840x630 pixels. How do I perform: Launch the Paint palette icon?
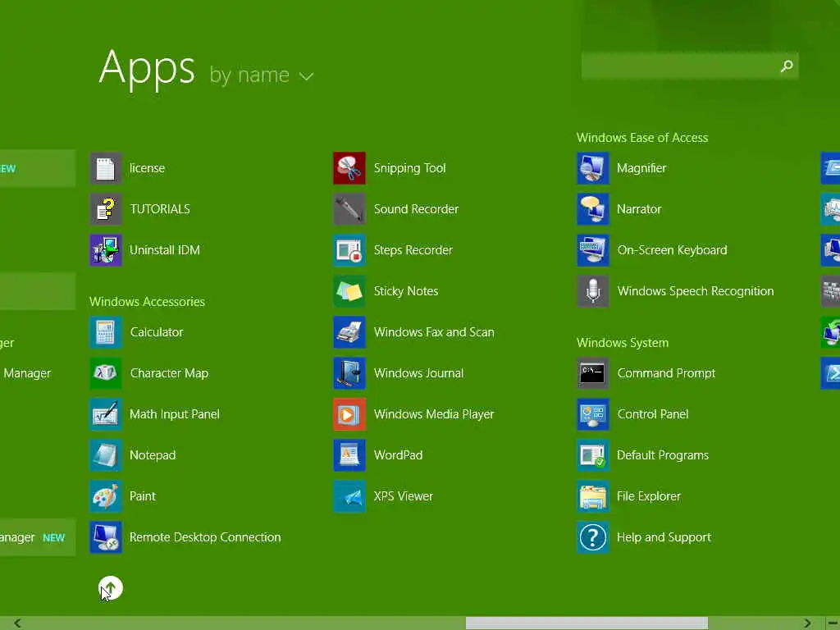106,496
